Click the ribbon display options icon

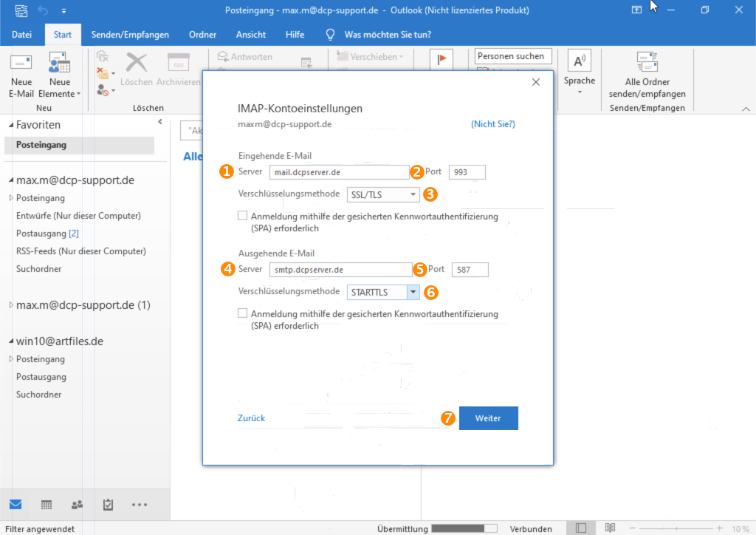coord(636,10)
